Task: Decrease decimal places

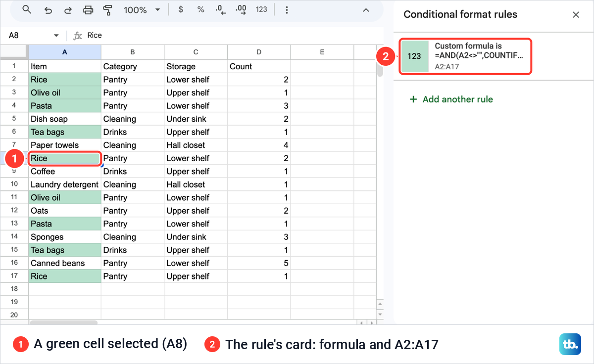Action: 221,10
